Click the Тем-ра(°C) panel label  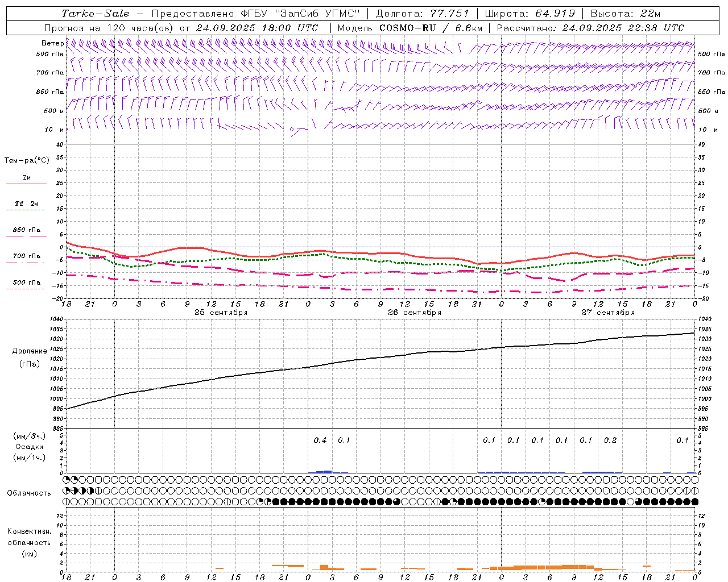point(27,161)
